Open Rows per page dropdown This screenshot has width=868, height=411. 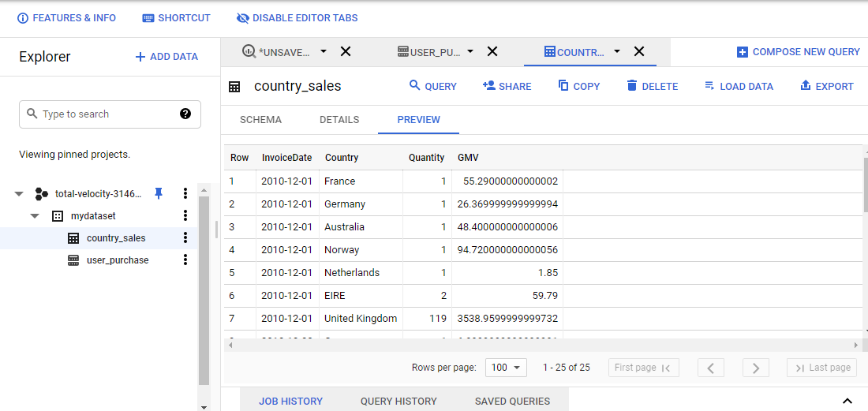505,368
